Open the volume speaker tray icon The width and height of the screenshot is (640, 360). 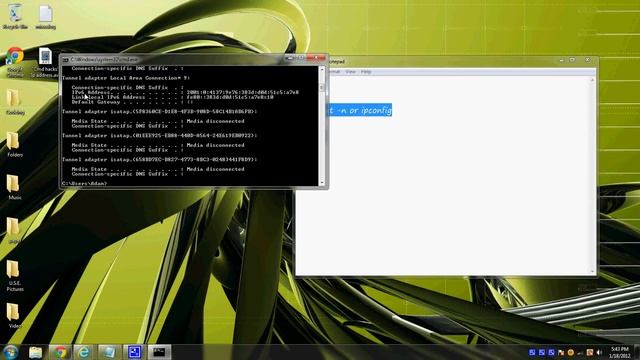coord(599,352)
